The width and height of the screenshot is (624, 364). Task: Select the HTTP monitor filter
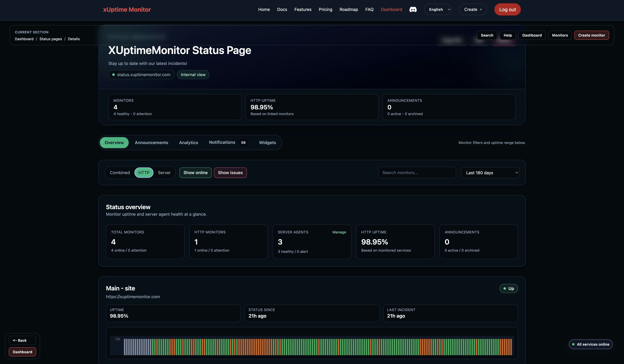coord(144,173)
